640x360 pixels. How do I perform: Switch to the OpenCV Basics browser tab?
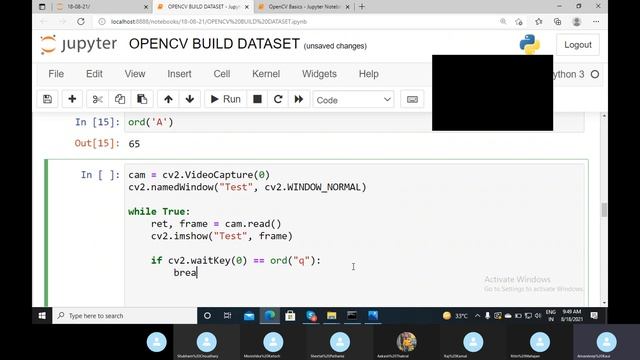click(x=304, y=7)
